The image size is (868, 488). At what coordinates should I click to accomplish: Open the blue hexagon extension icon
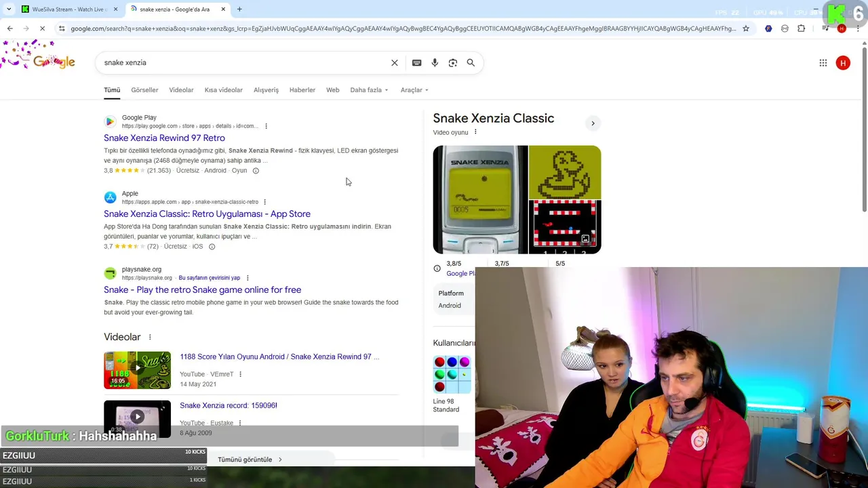[768, 28]
